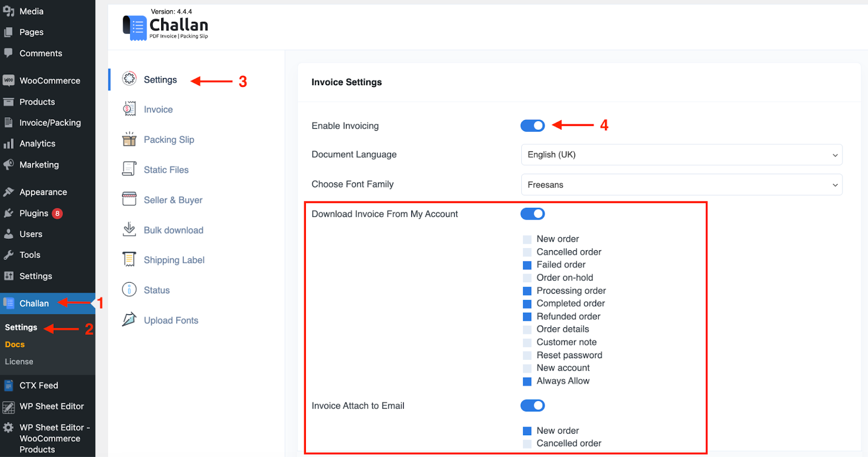Viewport: 868px width, 457px height.
Task: Click the Users person icon
Action: tap(8, 234)
